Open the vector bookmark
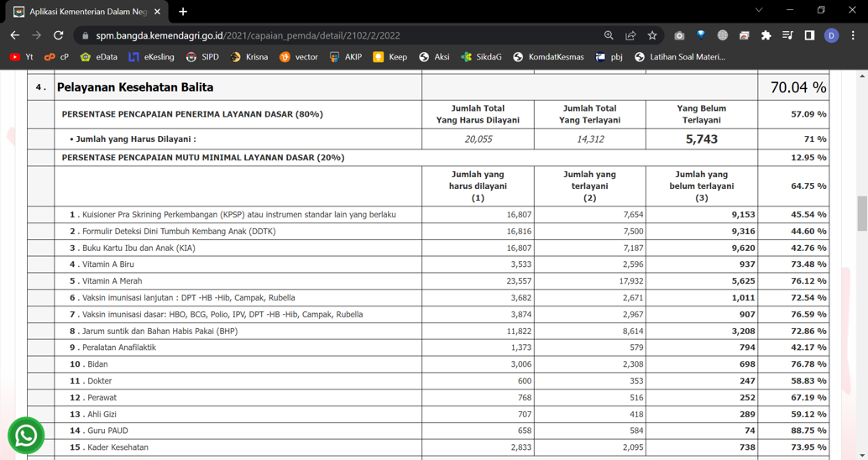 coord(299,57)
